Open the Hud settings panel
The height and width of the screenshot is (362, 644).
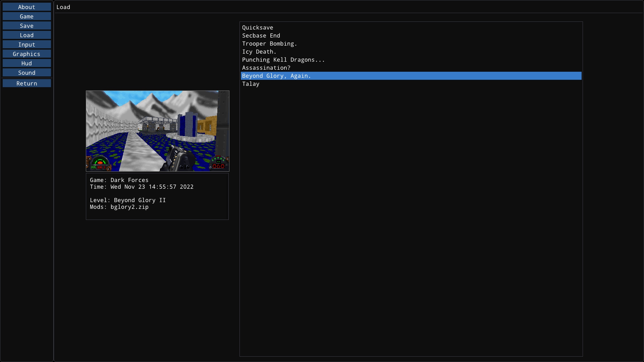pos(26,63)
